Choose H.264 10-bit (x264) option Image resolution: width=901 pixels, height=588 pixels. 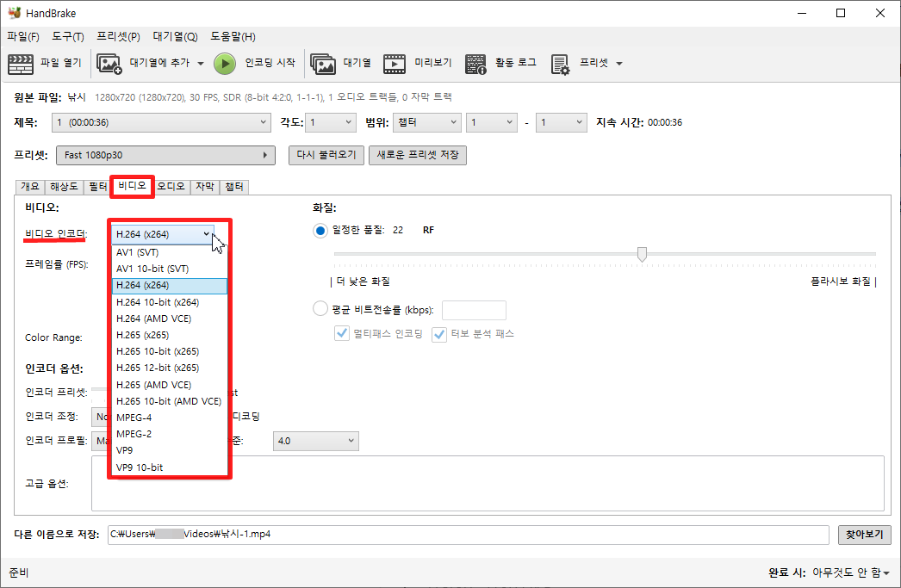170,302
